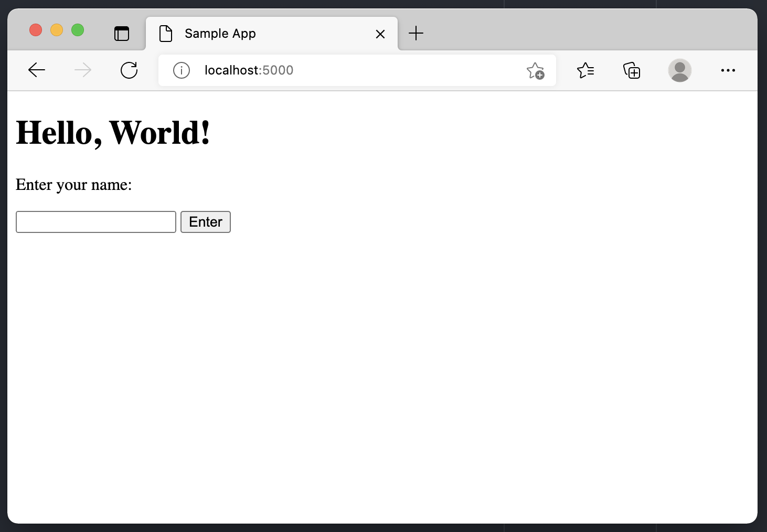The width and height of the screenshot is (767, 532).
Task: Open the Collections icon
Action: 632,70
